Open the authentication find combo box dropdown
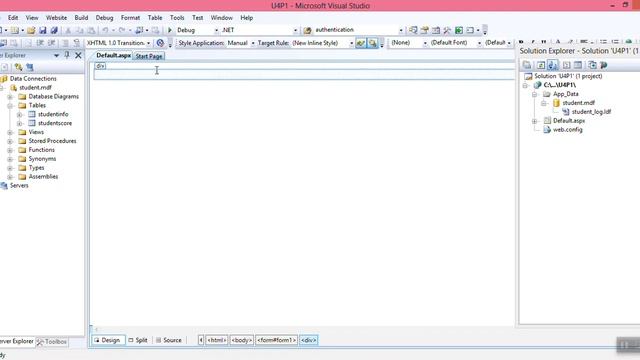 click(400, 30)
